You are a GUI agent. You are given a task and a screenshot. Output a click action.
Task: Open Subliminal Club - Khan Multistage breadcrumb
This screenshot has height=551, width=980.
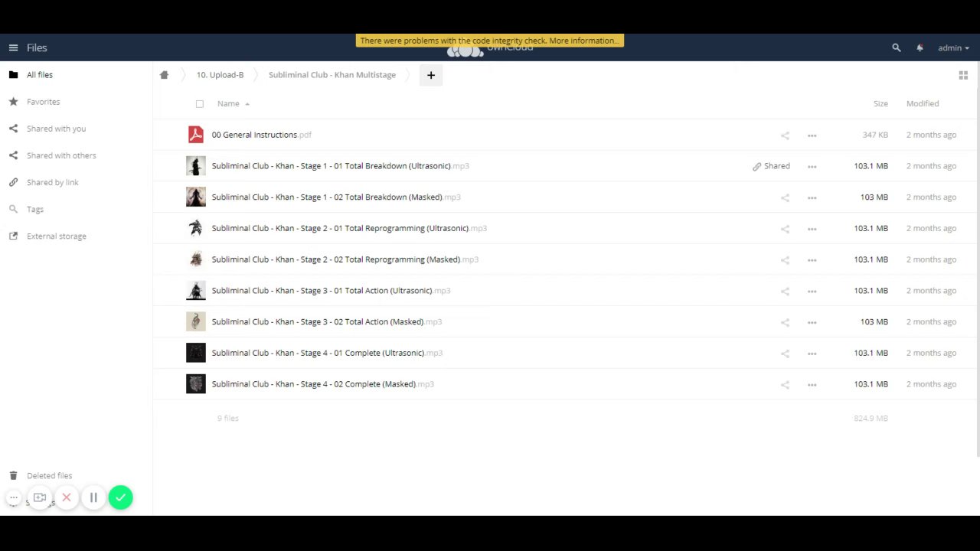click(x=332, y=75)
